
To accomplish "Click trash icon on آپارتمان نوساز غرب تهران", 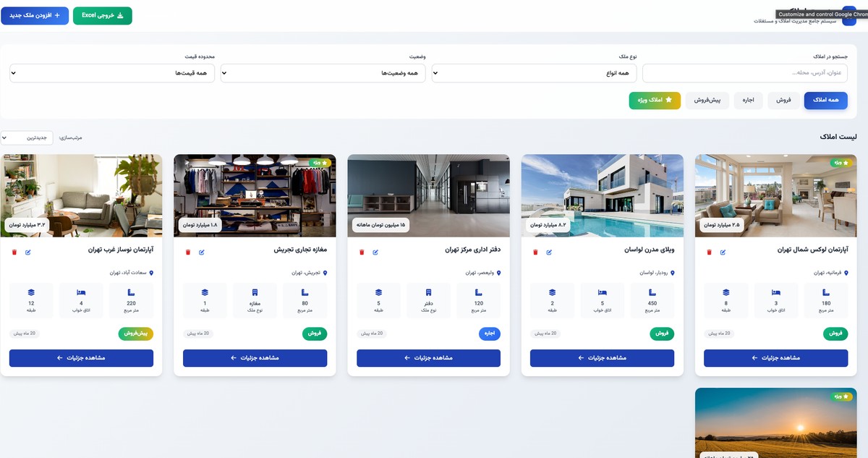I will click(14, 253).
